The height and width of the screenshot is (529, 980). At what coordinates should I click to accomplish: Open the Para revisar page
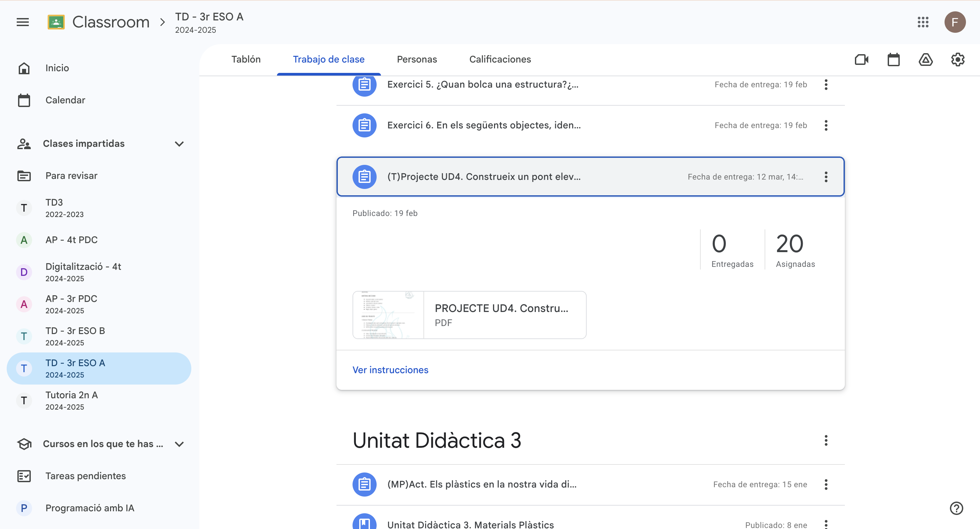[x=71, y=176]
